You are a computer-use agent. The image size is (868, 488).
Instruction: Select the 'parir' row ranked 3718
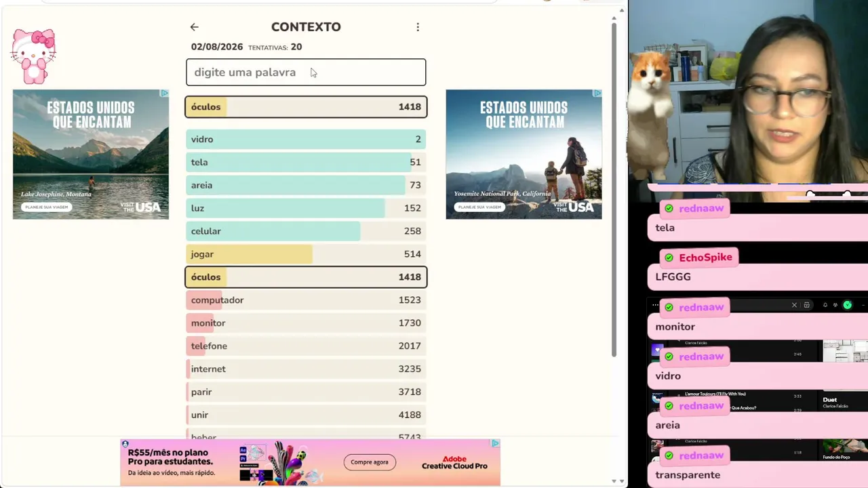pos(306,392)
